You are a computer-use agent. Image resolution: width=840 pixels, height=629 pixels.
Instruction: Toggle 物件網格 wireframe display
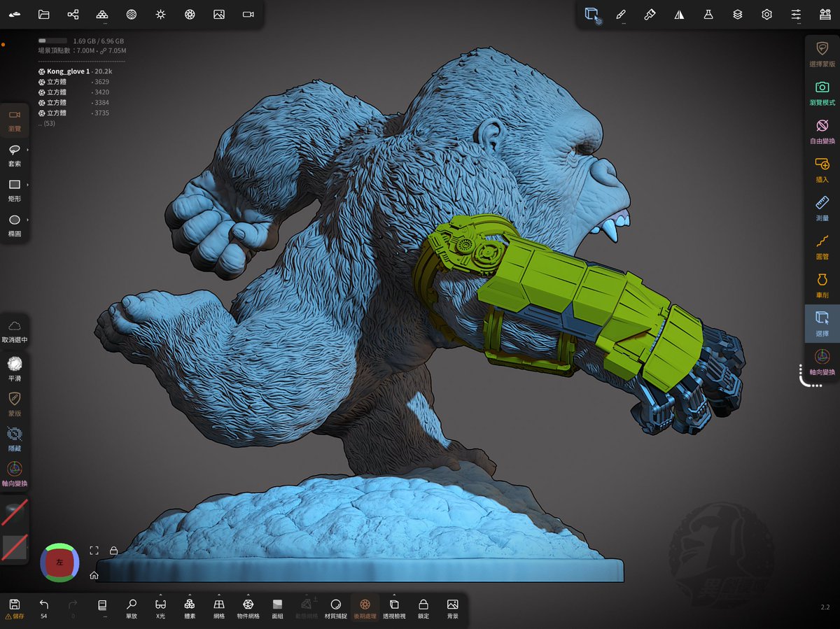[248, 609]
